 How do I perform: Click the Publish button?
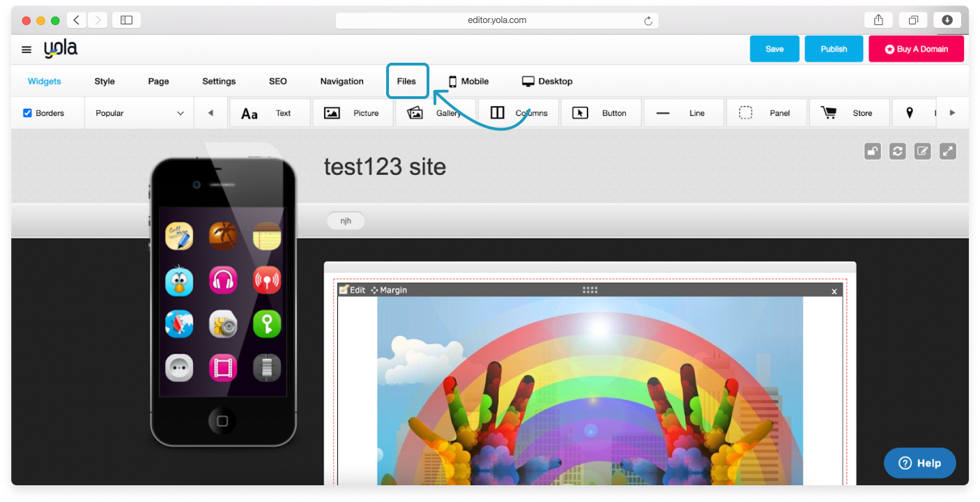pos(834,50)
